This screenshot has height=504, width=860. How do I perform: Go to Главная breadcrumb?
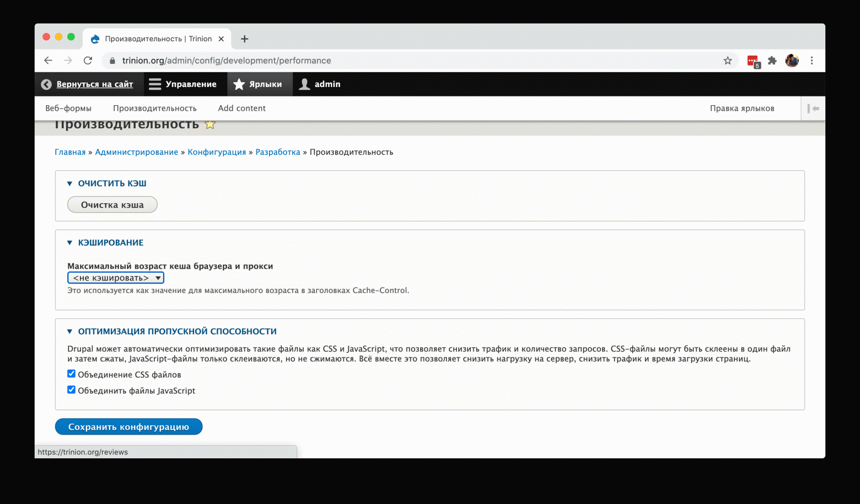click(70, 152)
